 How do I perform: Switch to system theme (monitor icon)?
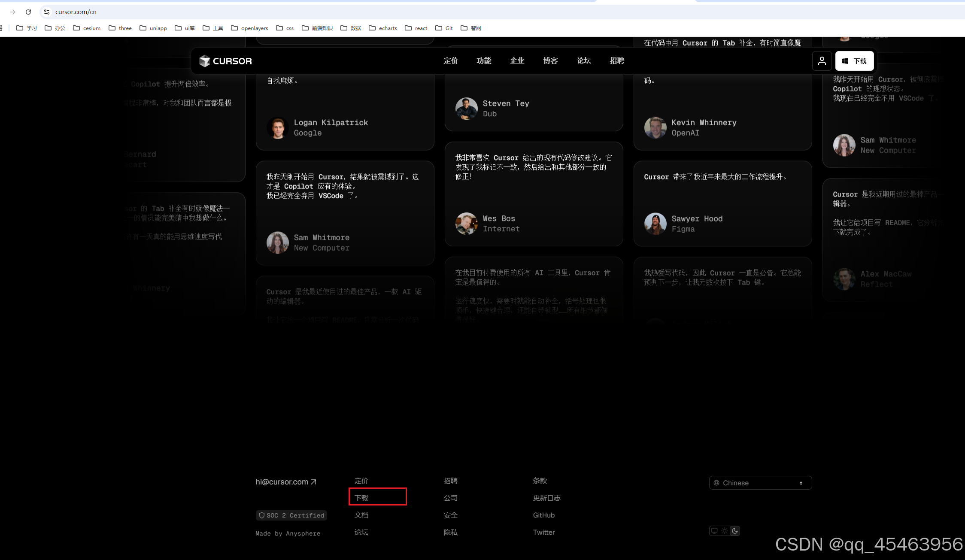(714, 531)
